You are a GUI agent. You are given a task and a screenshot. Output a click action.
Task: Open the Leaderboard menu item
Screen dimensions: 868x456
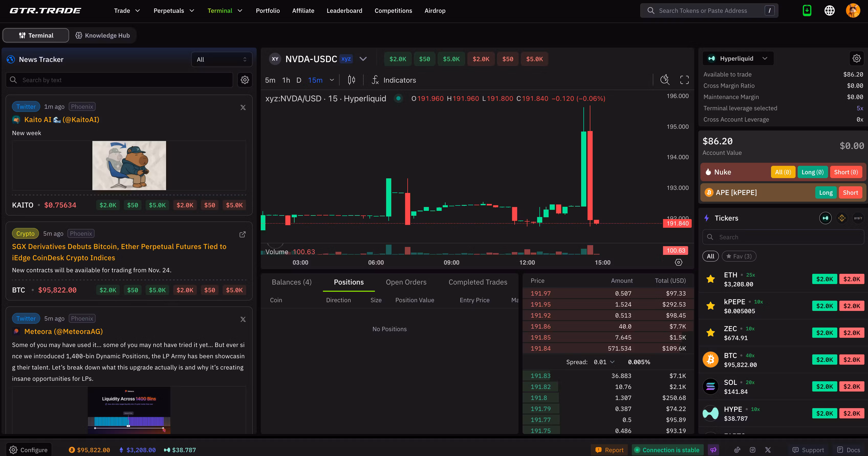(x=344, y=10)
